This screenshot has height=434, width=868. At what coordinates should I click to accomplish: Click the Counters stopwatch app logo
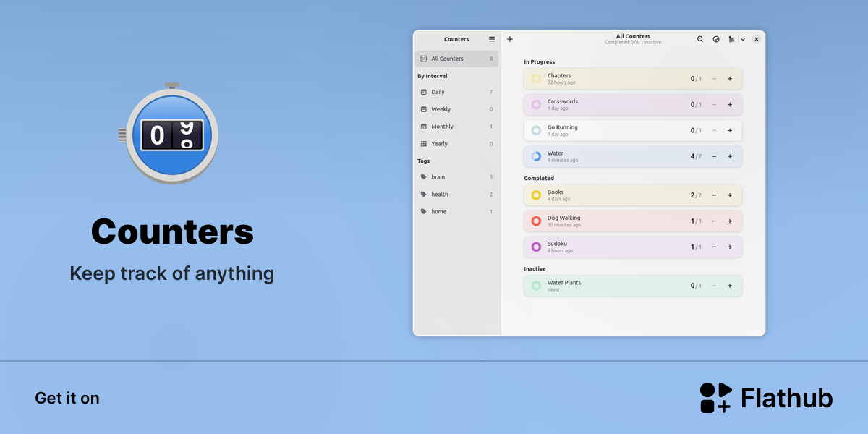tap(169, 132)
